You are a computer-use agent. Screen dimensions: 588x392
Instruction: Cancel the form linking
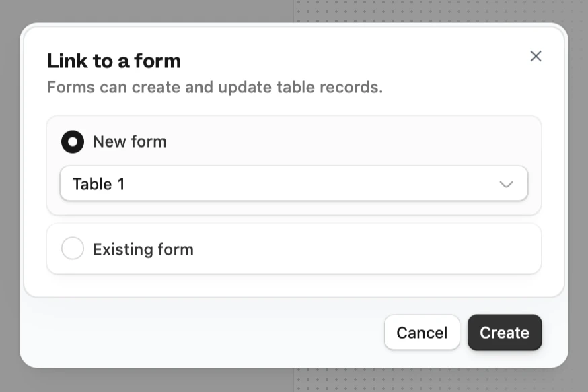click(422, 332)
